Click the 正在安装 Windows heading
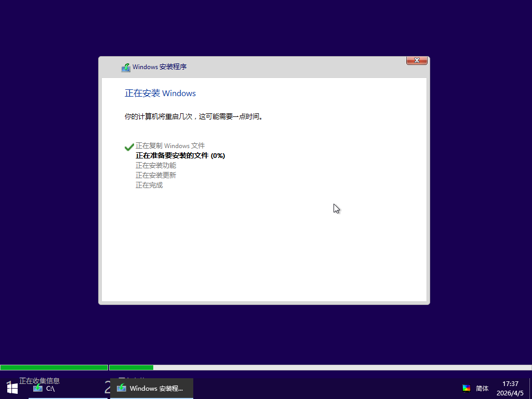Viewport: 532px width, 399px height. click(x=160, y=94)
